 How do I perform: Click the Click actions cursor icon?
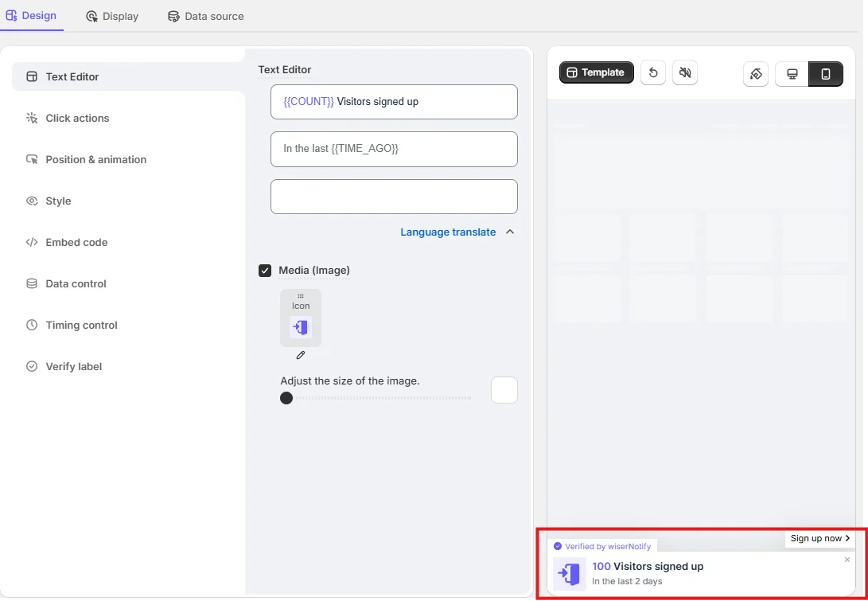pos(32,118)
